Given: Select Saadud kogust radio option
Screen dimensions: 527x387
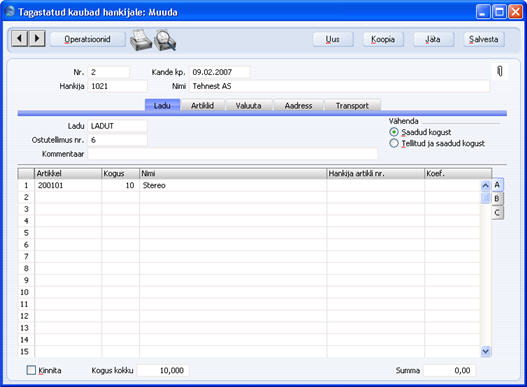Looking at the screenshot, I should point(394,132).
